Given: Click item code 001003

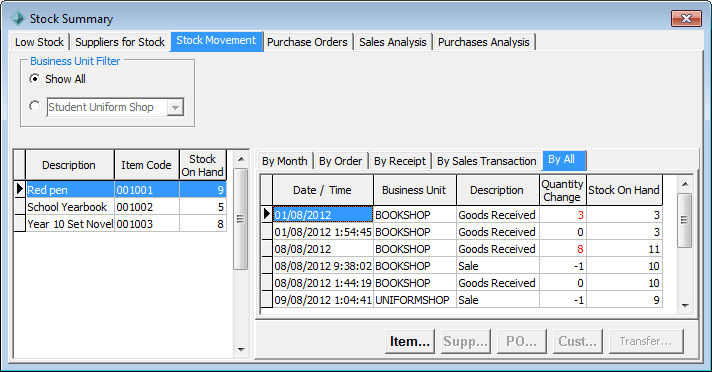Looking at the screenshot, I should pyautogui.click(x=147, y=223).
